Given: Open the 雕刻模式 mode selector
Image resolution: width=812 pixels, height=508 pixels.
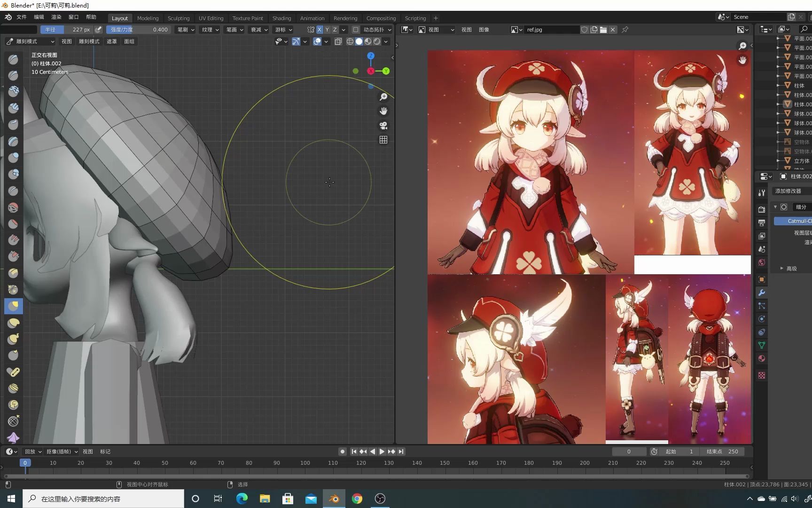Looking at the screenshot, I should 30,41.
